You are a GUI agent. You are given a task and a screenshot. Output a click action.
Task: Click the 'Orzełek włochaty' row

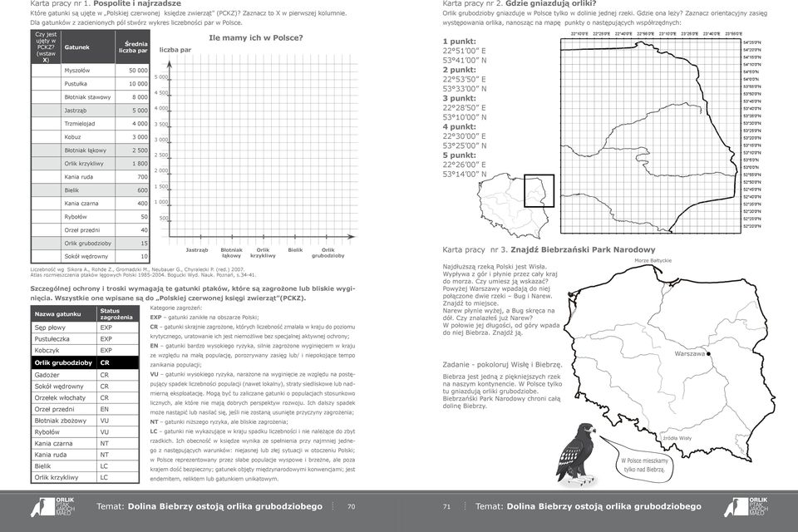pyautogui.click(x=85, y=397)
